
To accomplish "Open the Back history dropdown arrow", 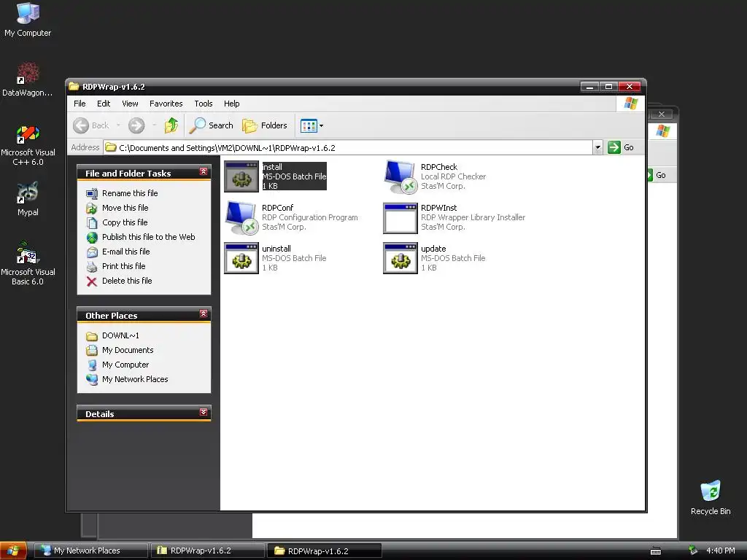I will tap(118, 125).
